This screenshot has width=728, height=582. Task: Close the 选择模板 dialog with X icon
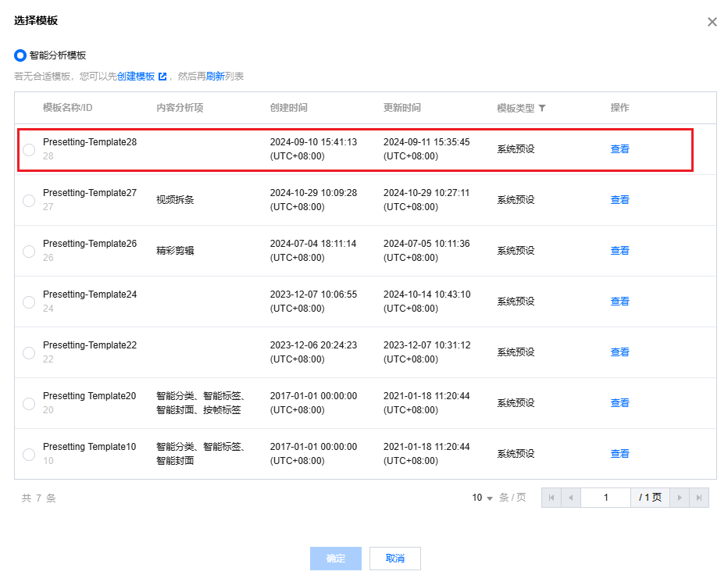(712, 22)
